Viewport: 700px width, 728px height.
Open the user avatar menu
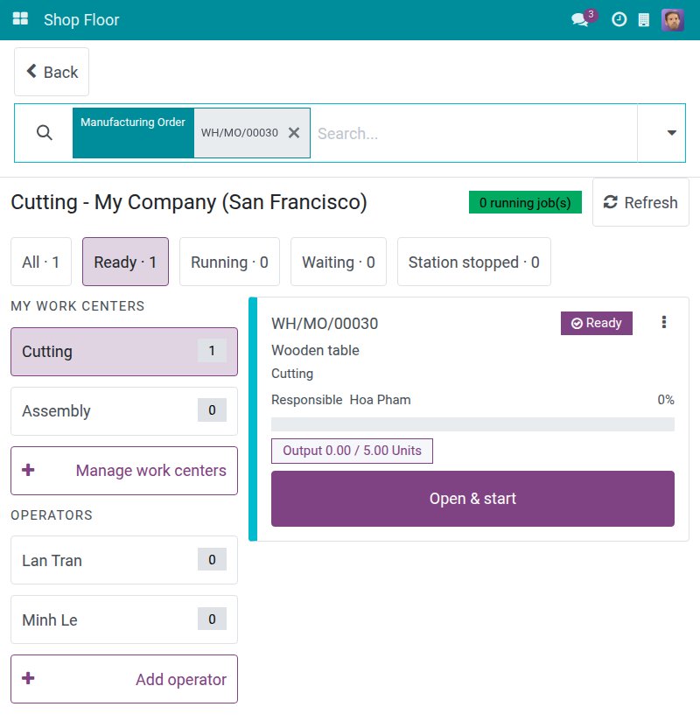click(672, 20)
